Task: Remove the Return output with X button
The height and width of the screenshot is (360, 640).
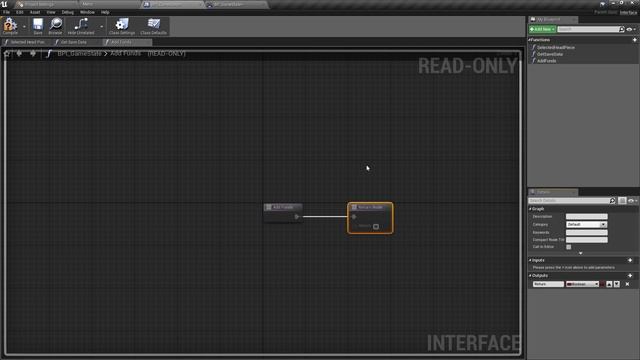Action: [627, 284]
